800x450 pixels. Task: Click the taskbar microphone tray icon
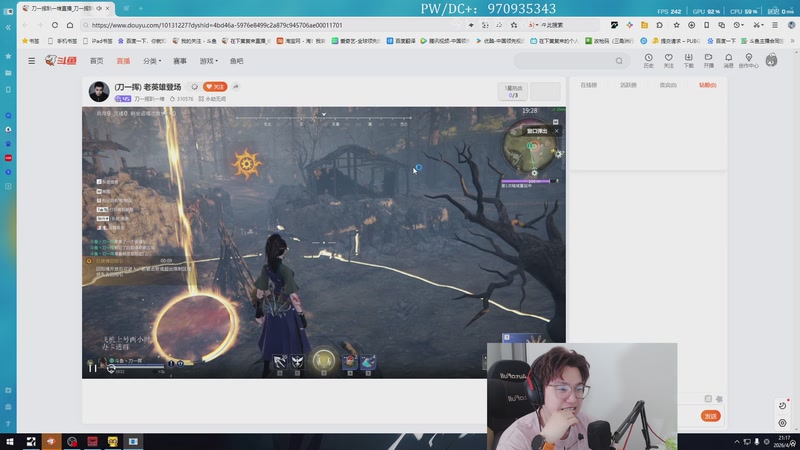757,442
